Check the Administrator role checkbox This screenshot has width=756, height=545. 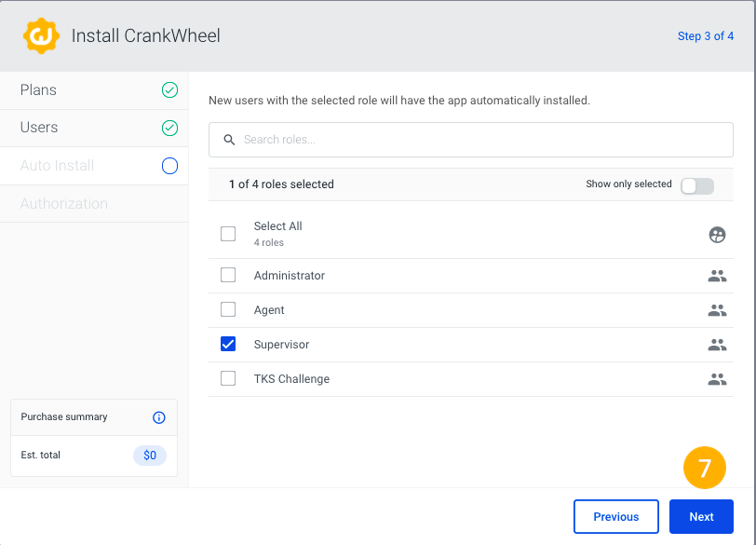pyautogui.click(x=228, y=275)
